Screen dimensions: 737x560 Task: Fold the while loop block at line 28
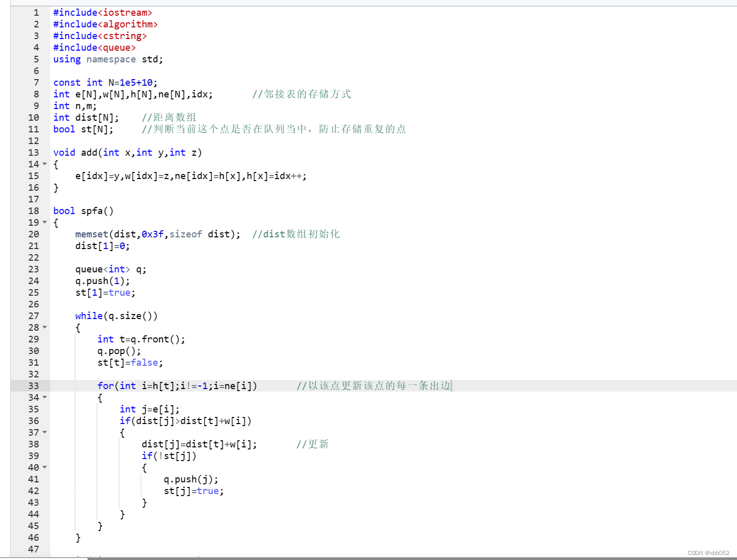point(45,327)
